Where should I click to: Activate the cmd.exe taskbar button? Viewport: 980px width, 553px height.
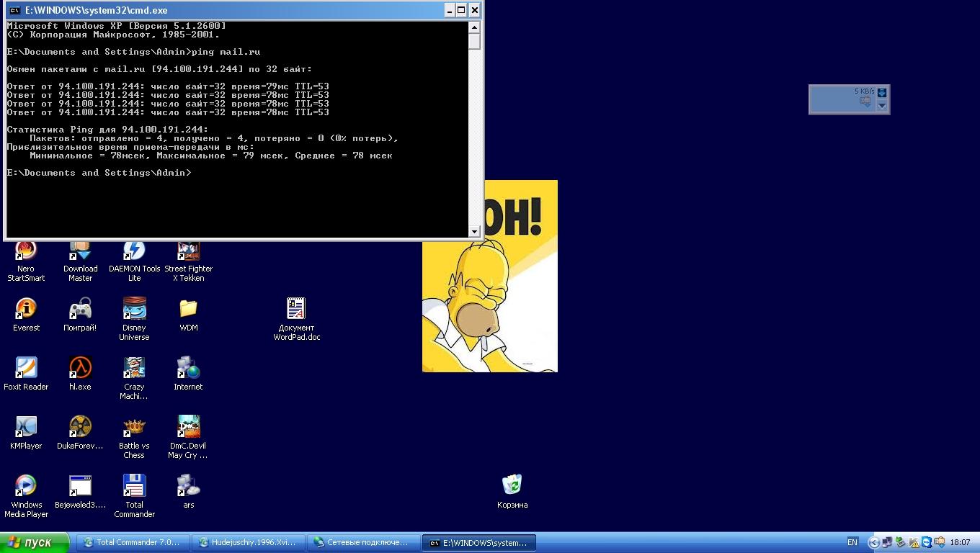[478, 542]
